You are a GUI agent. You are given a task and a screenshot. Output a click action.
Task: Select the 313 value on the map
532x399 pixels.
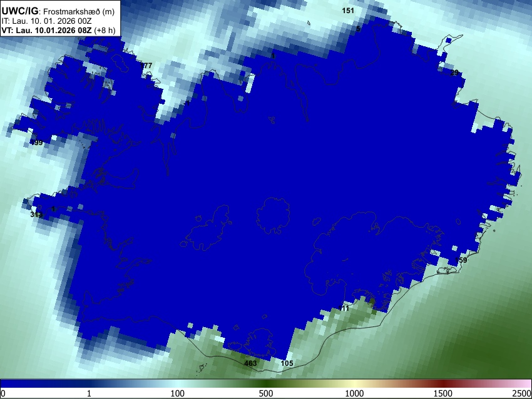pos(36,215)
